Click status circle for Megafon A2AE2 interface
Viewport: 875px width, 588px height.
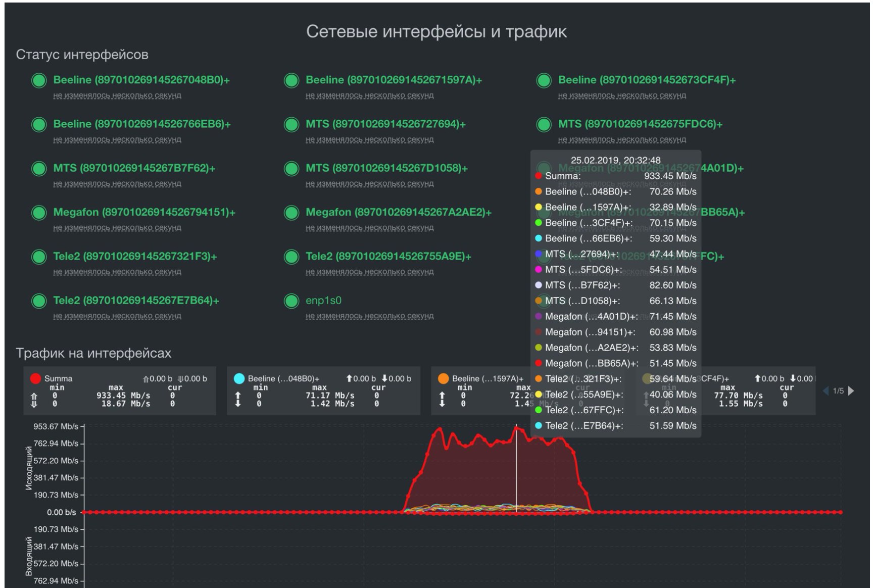(x=291, y=213)
